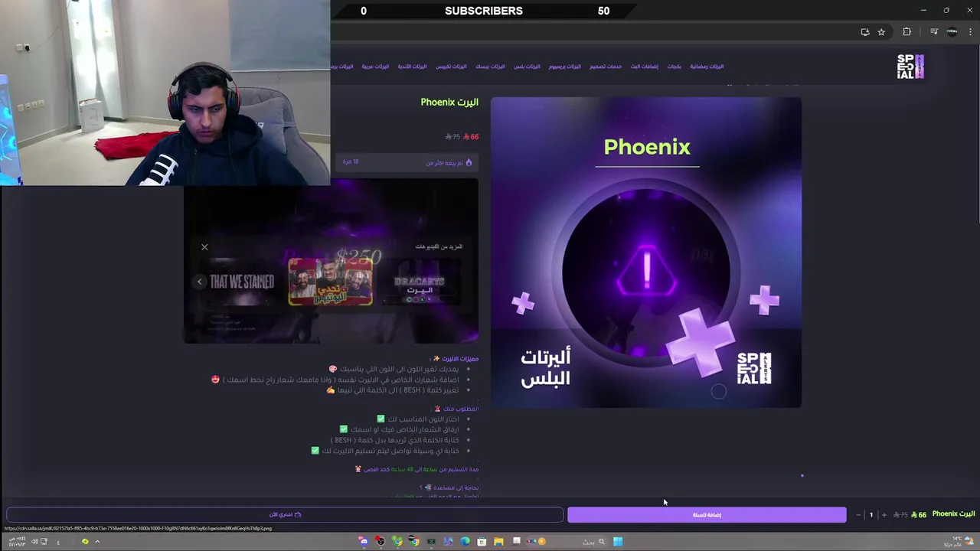This screenshot has height=551, width=980.
Task: Click SUBSCRIBERS goal counter overlay
Action: 484,11
